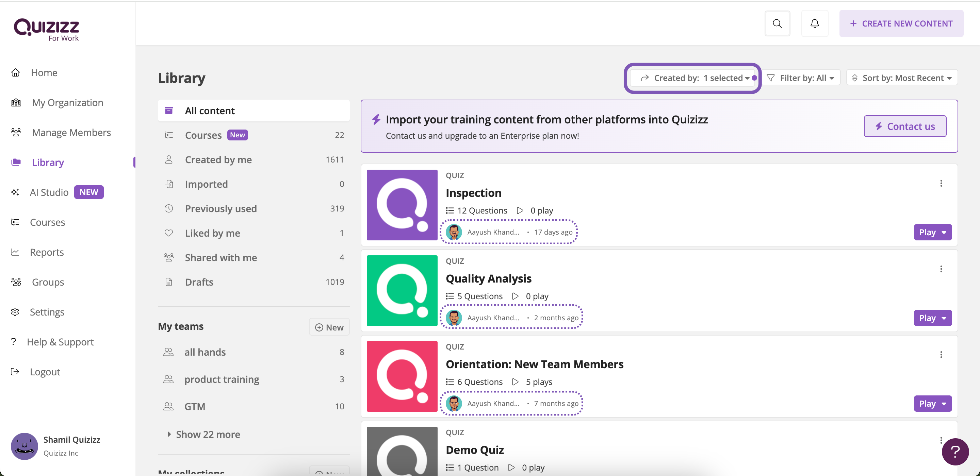Open Manage Members in the sidebar
This screenshot has height=476, width=980.
tap(61, 132)
